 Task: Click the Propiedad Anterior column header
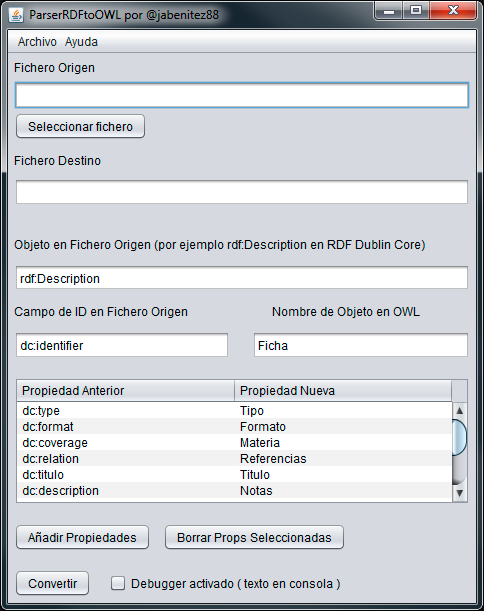125,390
